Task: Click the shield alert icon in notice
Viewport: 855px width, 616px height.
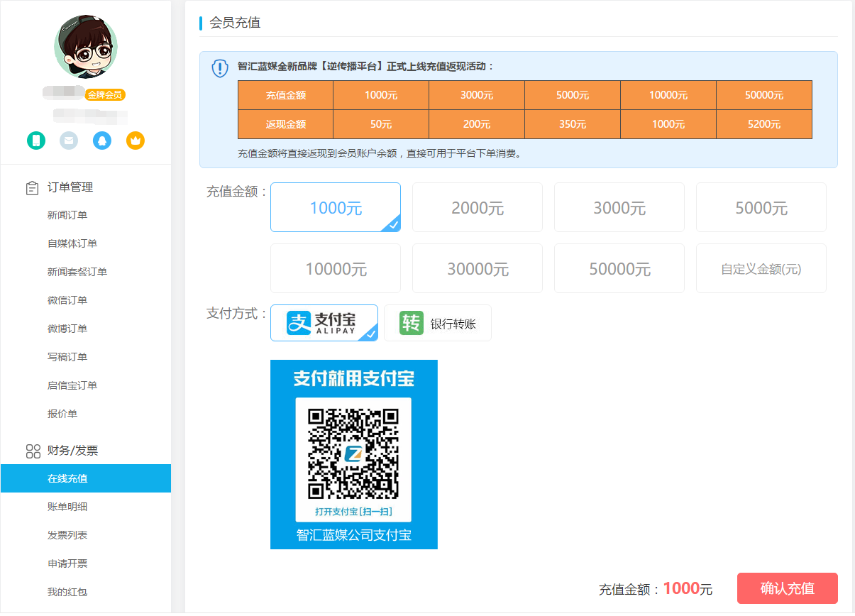Action: coord(220,68)
